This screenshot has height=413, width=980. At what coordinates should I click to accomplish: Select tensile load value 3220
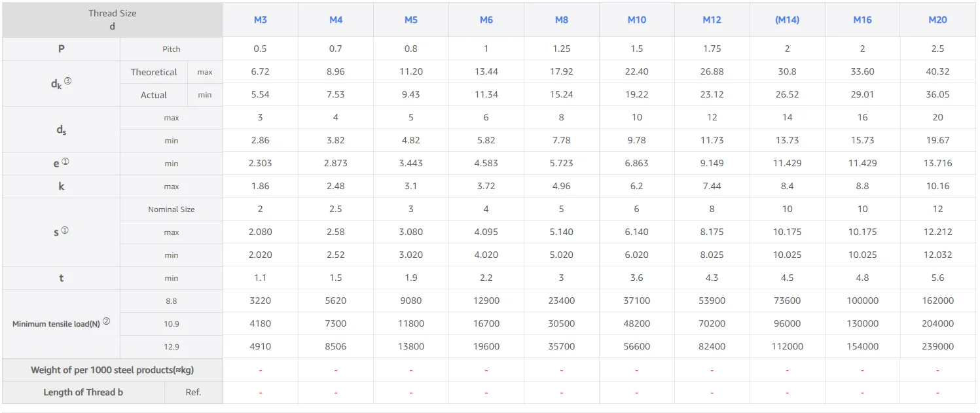(261, 300)
